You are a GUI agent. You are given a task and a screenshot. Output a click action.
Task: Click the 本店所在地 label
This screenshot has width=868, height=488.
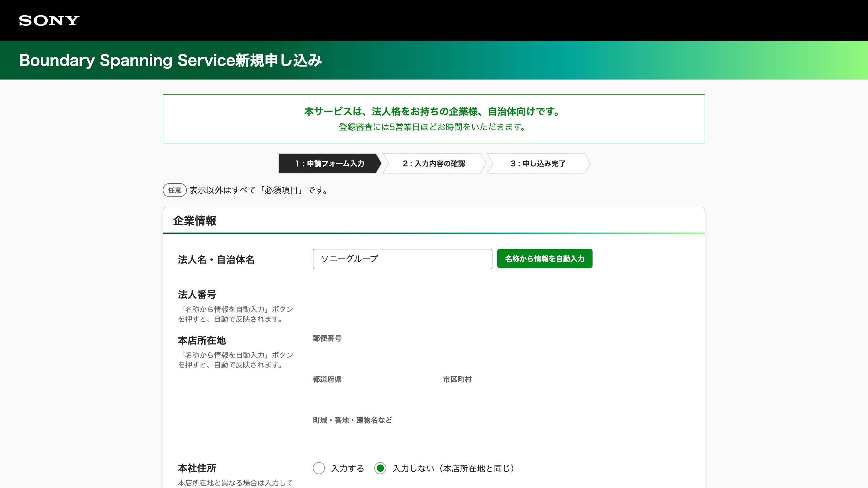click(203, 340)
